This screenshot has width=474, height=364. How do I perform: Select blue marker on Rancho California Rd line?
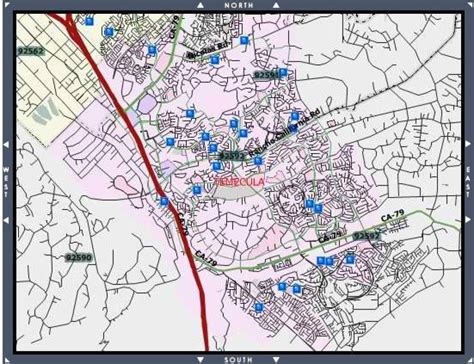(x=293, y=128)
